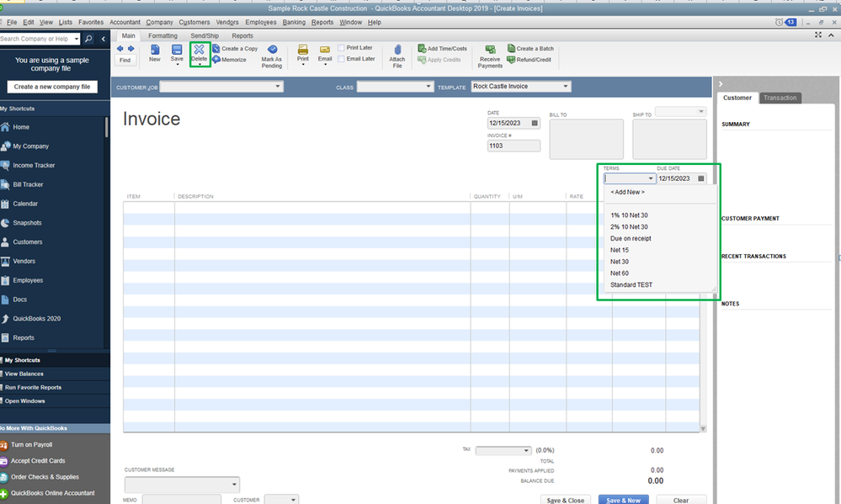Open the Snapshots shortcut
Image resolution: width=841 pixels, height=504 pixels.
[27, 223]
